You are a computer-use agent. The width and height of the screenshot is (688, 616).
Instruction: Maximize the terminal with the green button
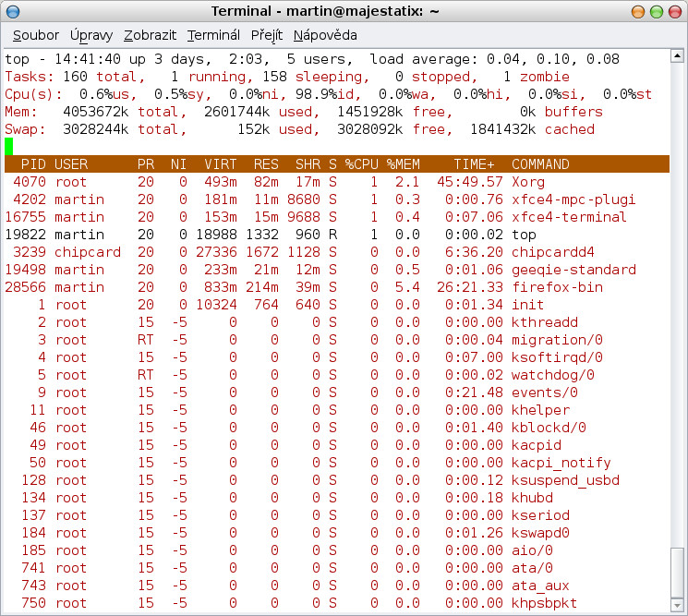[657, 11]
